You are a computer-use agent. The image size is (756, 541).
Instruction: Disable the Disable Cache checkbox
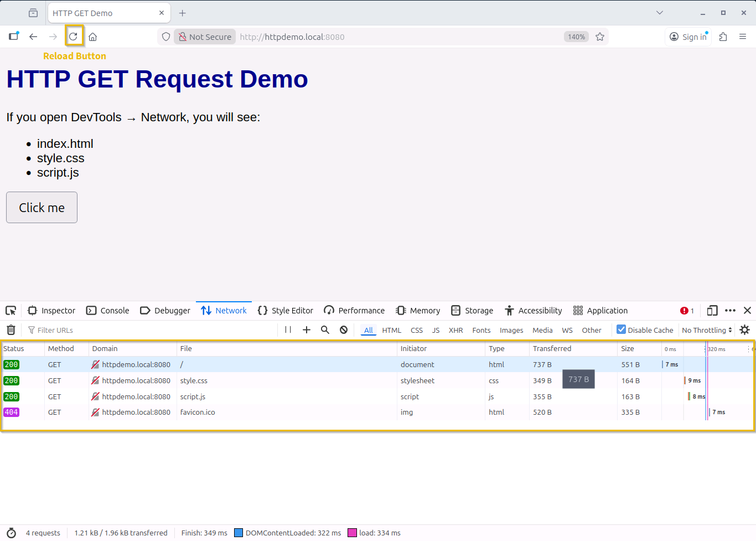621,329
